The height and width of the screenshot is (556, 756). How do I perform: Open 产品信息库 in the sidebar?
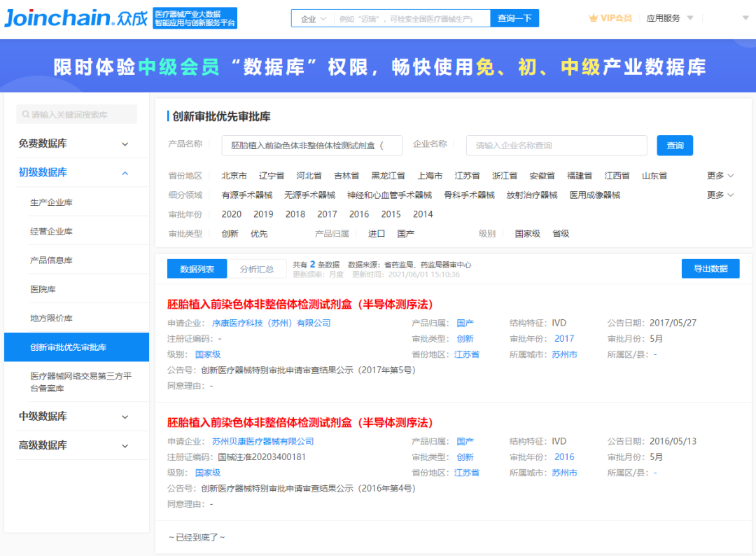point(51,260)
